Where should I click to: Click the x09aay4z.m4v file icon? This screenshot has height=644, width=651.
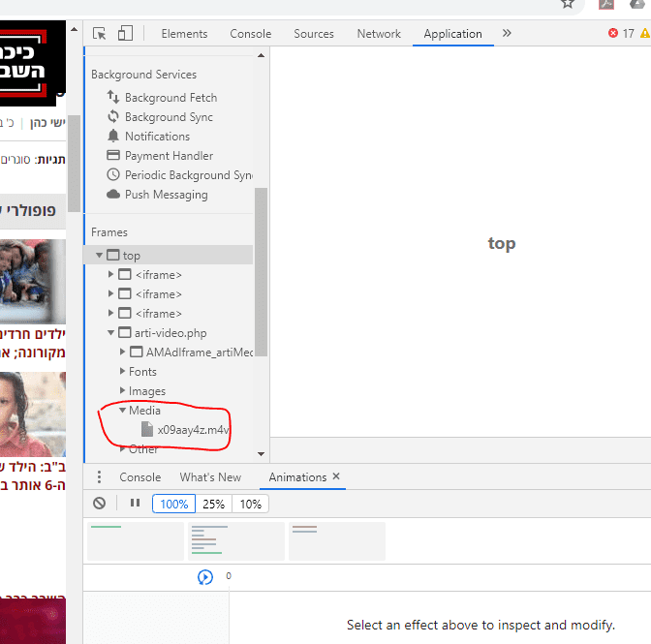click(147, 429)
